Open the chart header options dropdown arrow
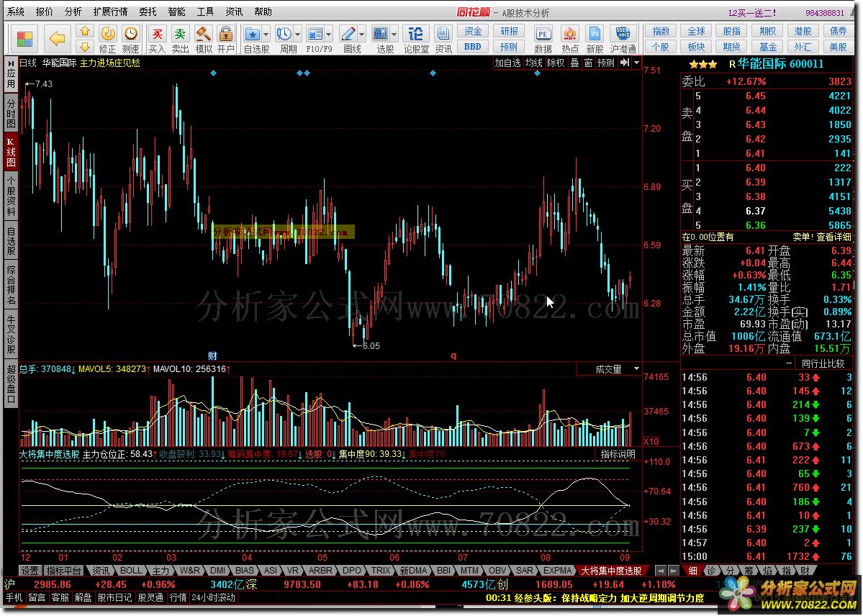This screenshot has width=863, height=616. 636,63
